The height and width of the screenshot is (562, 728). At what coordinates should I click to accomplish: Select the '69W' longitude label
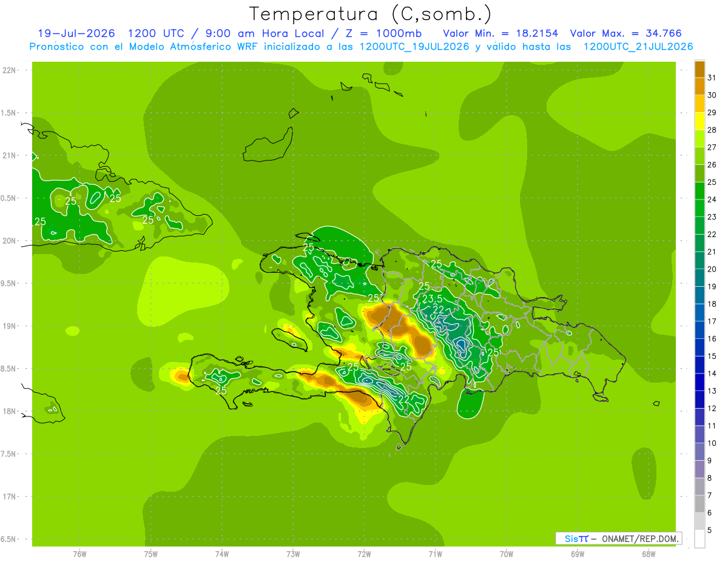coord(578,554)
